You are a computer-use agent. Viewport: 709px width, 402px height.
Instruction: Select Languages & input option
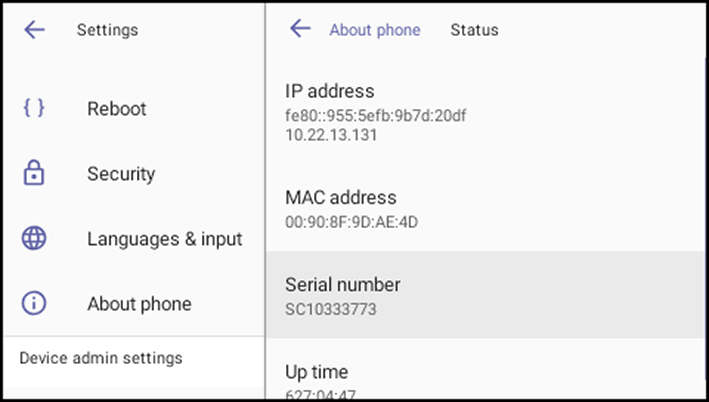point(134,238)
